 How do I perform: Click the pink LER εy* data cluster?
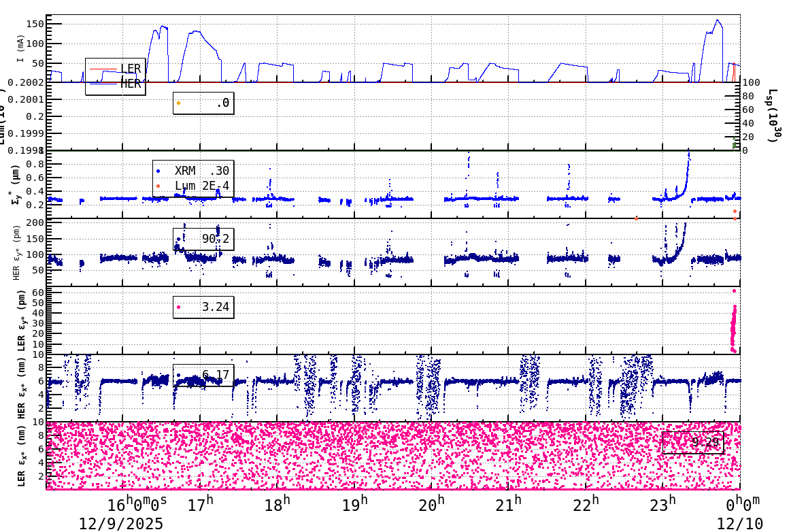(x=734, y=322)
